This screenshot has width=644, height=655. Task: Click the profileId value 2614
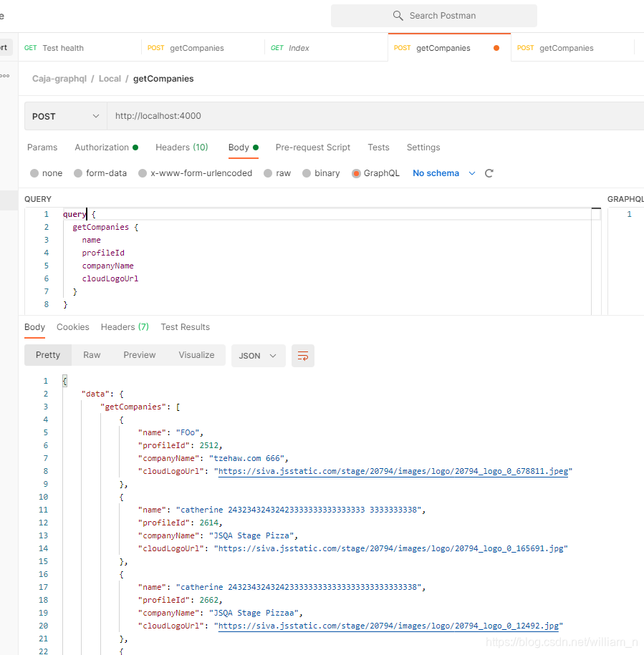(209, 523)
